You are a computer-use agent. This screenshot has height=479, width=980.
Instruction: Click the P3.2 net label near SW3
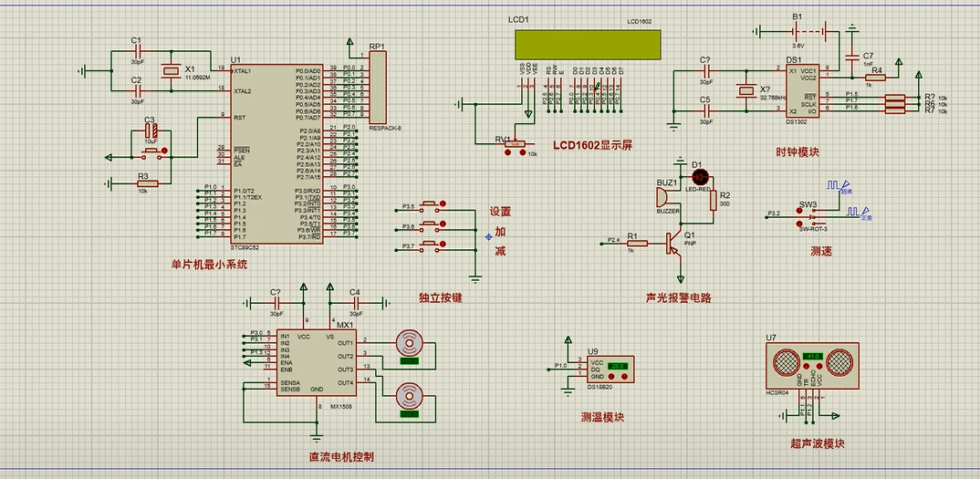point(774,213)
